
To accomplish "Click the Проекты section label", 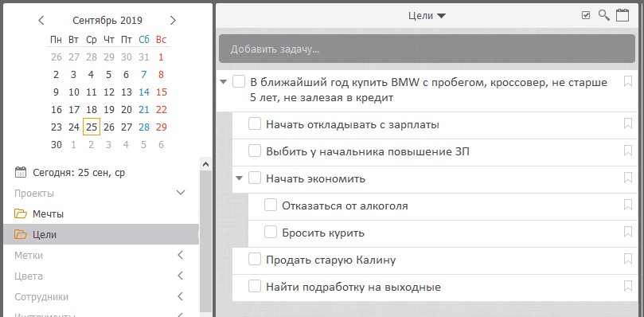I will click(34, 194).
